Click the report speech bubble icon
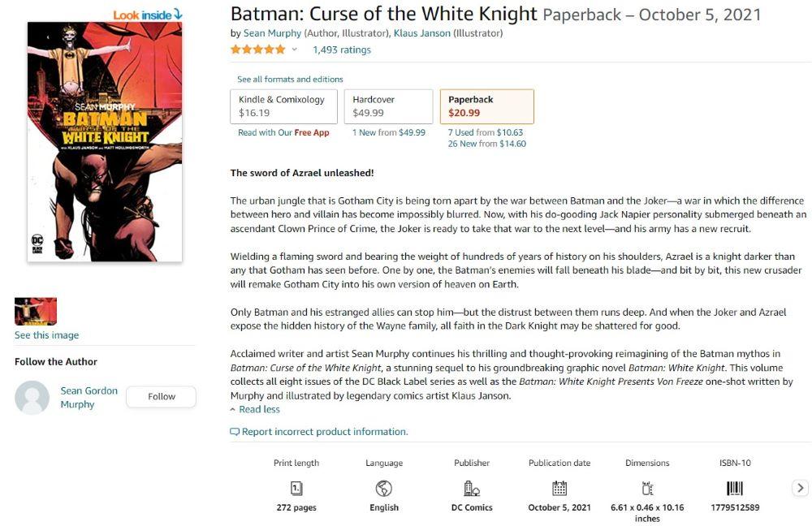Screen dimensions: 812x526 tap(235, 432)
